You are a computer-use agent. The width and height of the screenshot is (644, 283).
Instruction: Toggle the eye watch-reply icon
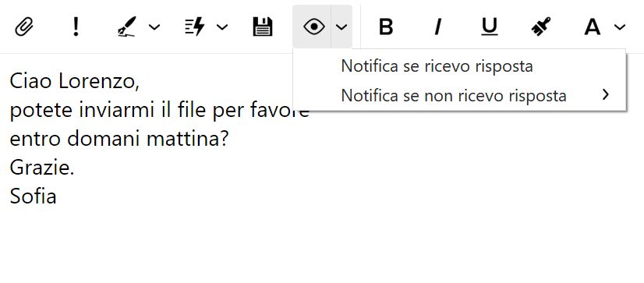[x=313, y=27]
